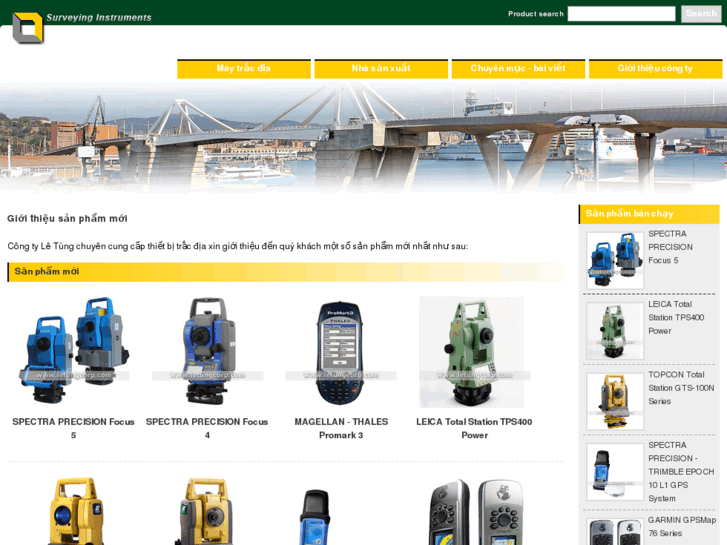Open sidebar thumbnail of TRIMBLE EPOCH 10 GPS

pos(615,472)
